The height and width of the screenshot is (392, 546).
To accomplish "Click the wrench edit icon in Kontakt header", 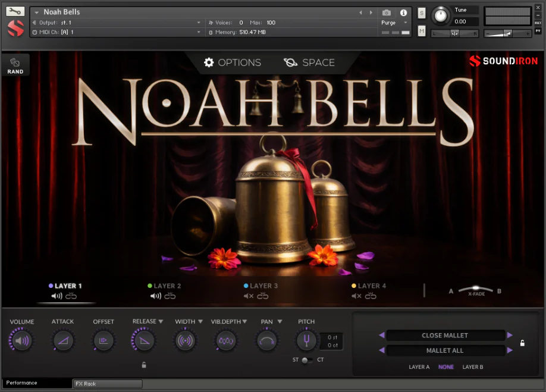I will click(x=15, y=10).
